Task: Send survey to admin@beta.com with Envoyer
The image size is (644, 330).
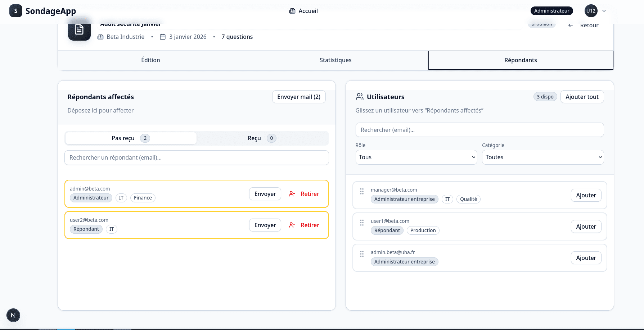Action: point(265,194)
